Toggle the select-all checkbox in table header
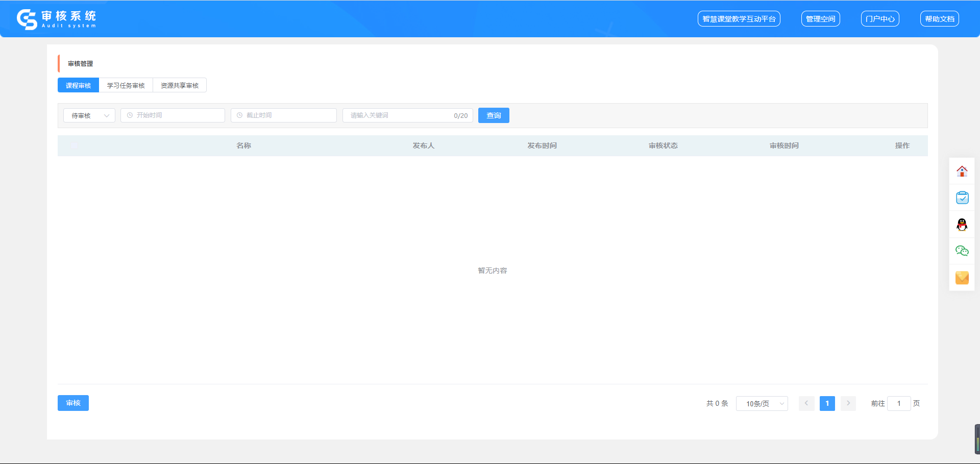This screenshot has width=980, height=464. [x=75, y=145]
